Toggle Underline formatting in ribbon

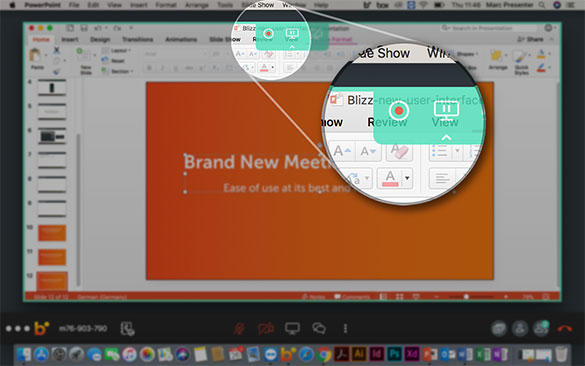[175, 68]
